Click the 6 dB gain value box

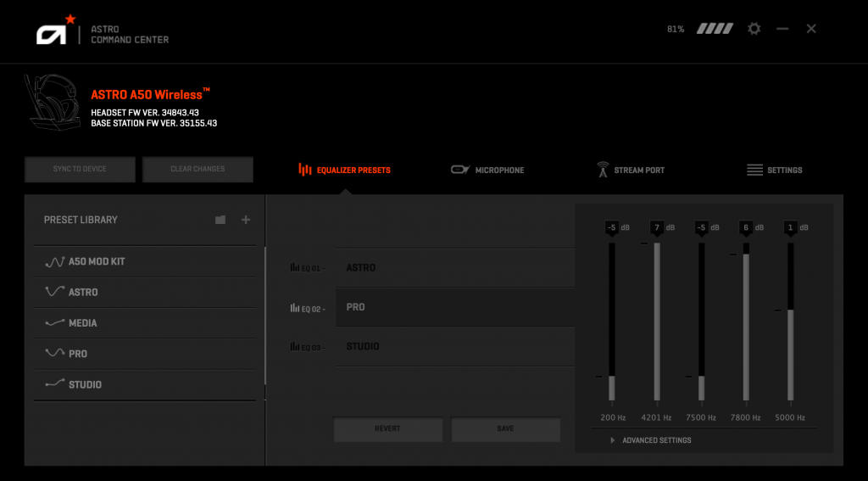click(746, 227)
